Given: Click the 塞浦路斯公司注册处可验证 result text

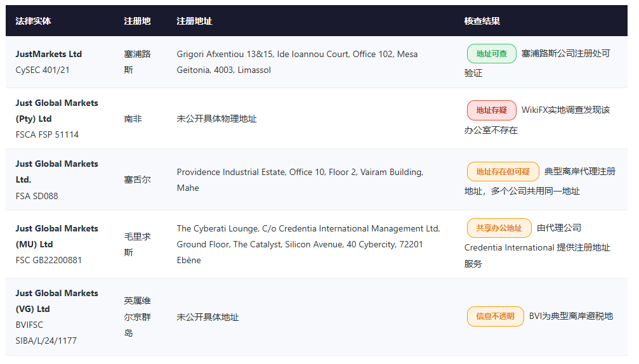Looking at the screenshot, I should 537,63.
